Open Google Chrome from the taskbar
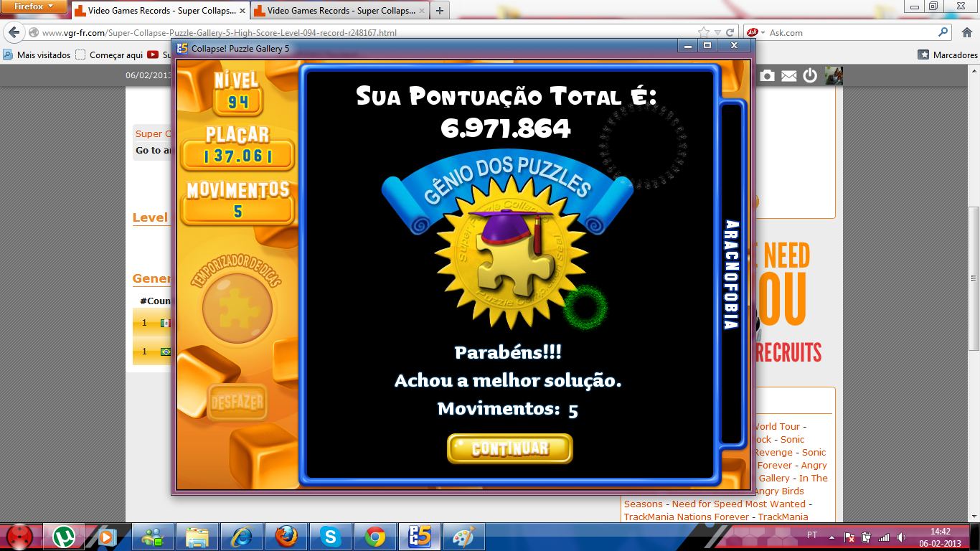Screen dimensions: 980x551 374,536
